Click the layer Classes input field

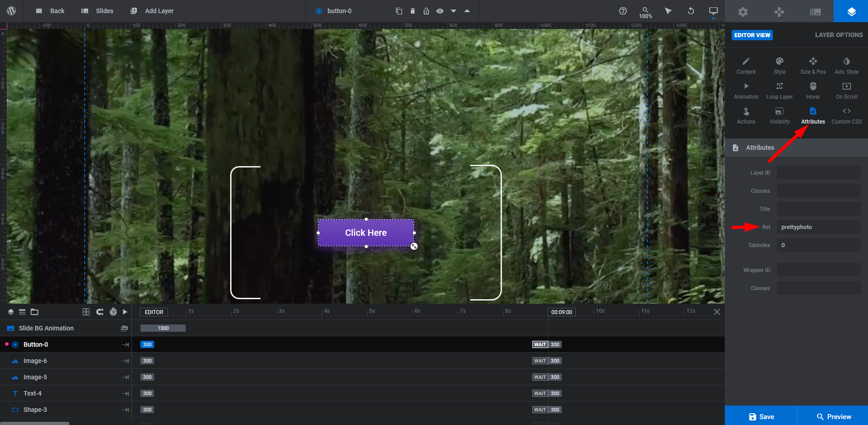tap(819, 191)
